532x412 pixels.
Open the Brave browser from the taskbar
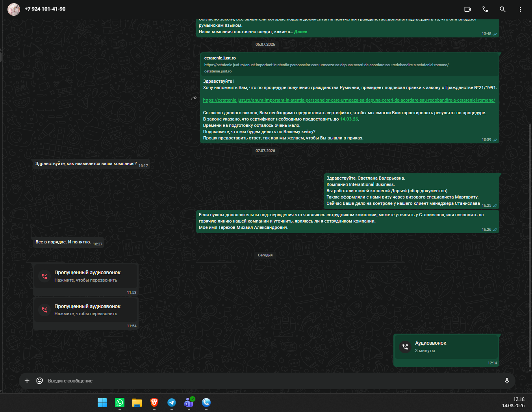pyautogui.click(x=154, y=403)
